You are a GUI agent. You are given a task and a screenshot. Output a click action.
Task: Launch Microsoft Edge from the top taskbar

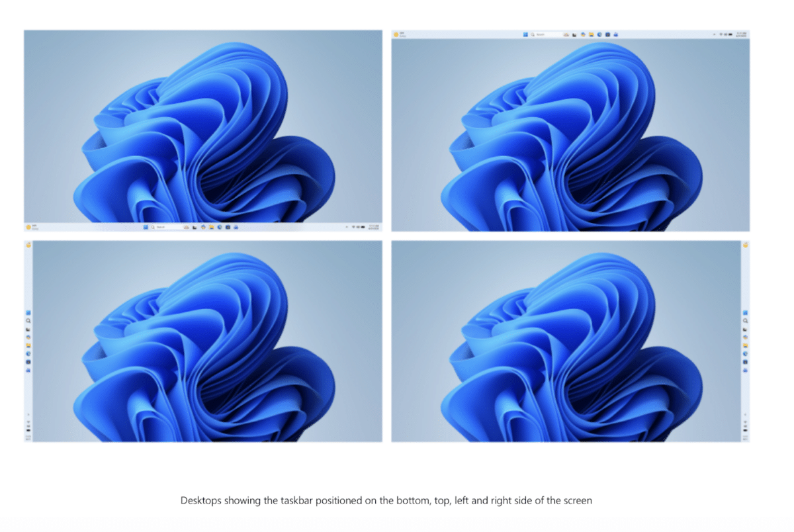click(x=599, y=34)
